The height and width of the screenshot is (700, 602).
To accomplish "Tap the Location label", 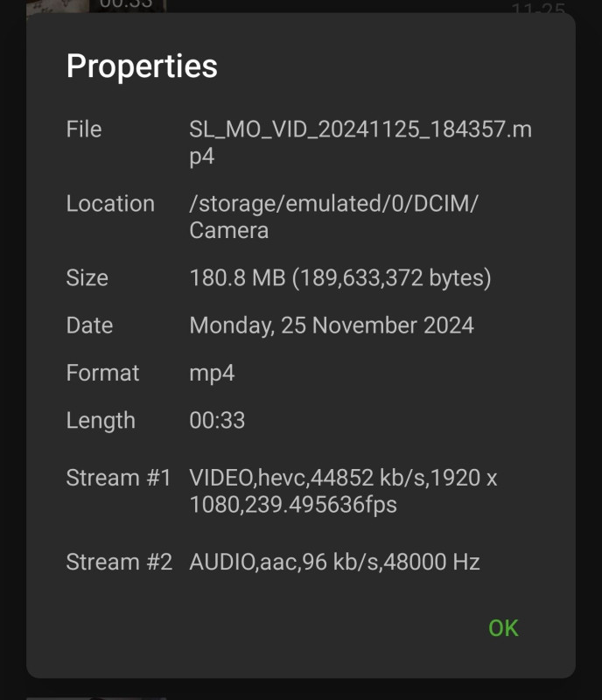I will tap(110, 204).
